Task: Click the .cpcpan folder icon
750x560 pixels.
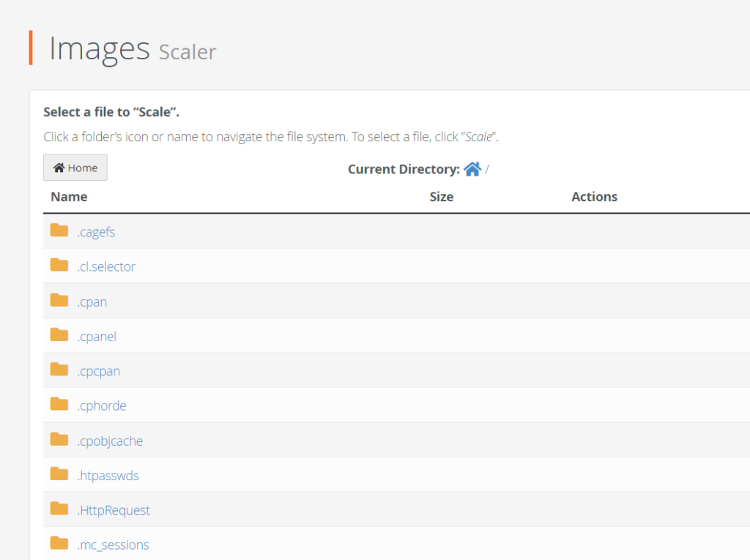Action: tap(59, 370)
